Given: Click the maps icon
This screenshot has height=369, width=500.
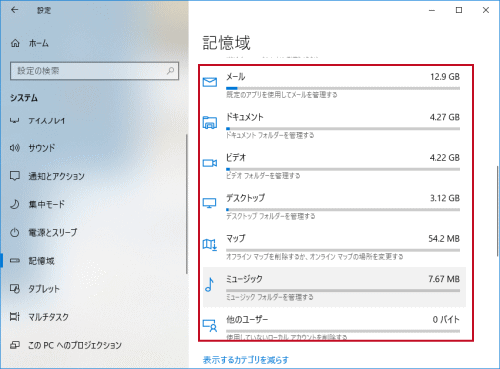Looking at the screenshot, I should pos(210,245).
